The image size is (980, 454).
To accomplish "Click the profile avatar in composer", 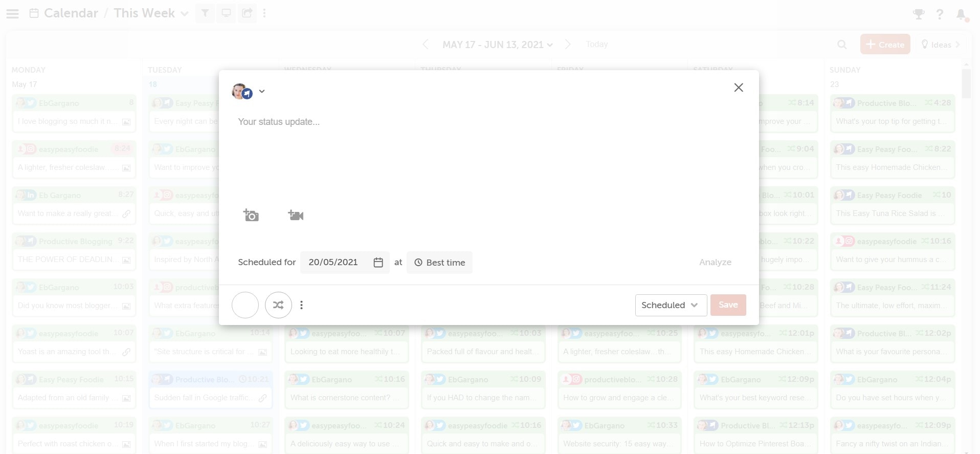I will 241,92.
